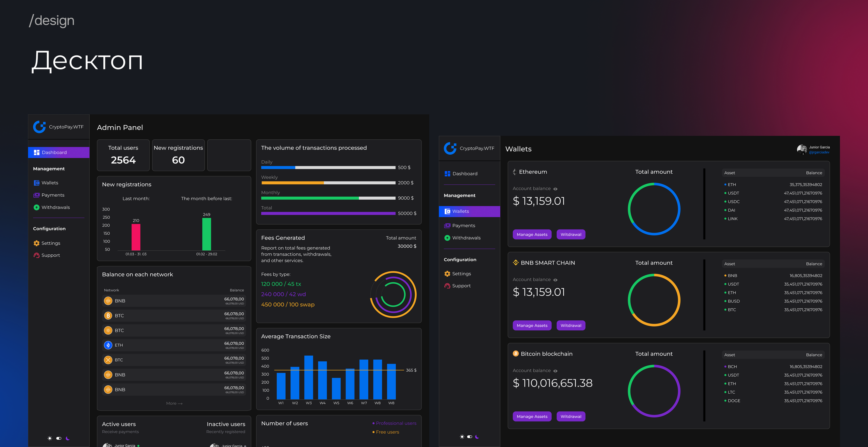Expand the network list with the More arrow
868x447 pixels.
pyautogui.click(x=174, y=404)
